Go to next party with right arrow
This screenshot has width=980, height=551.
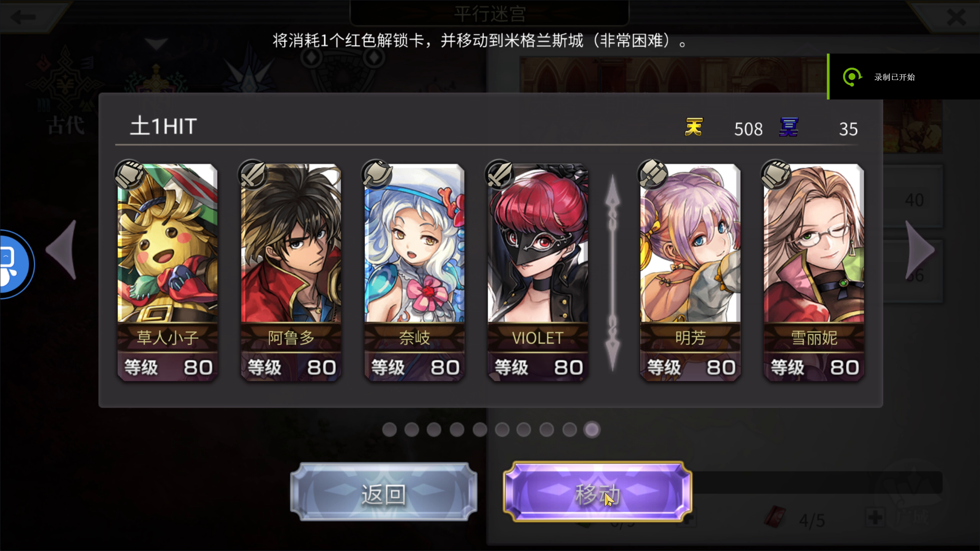920,249
